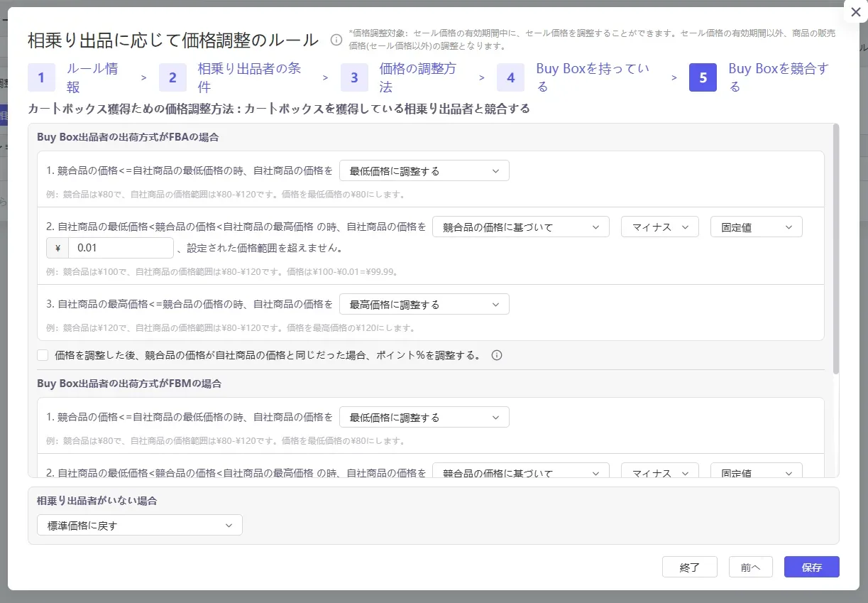Open FBA rule 2 競合品の価格に基づいて dropdown
This screenshot has width=868, height=603.
click(x=521, y=227)
